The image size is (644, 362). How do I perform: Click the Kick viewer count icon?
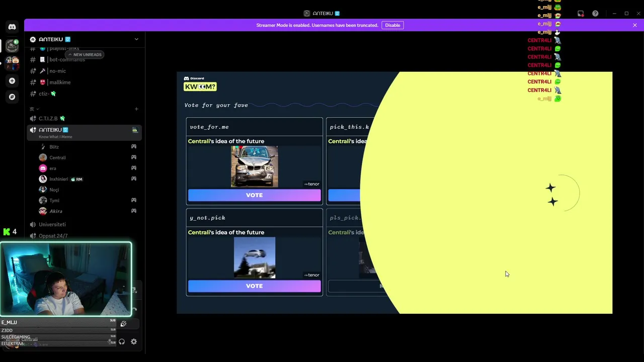click(7, 232)
